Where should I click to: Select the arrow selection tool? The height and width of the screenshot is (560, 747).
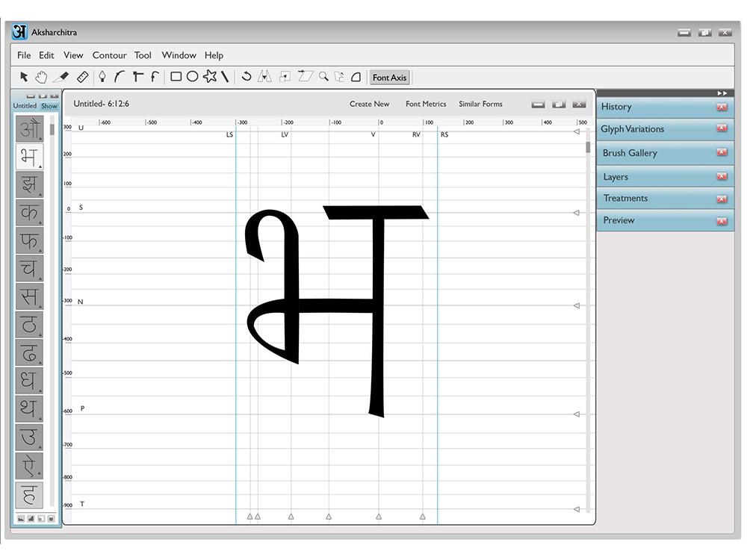click(x=24, y=77)
